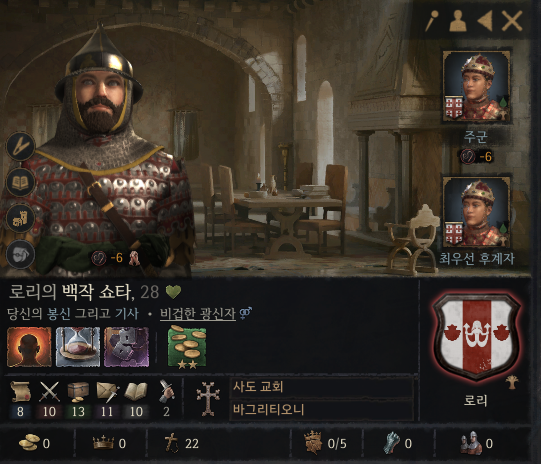Click the hourglass trait icon

click(78, 347)
